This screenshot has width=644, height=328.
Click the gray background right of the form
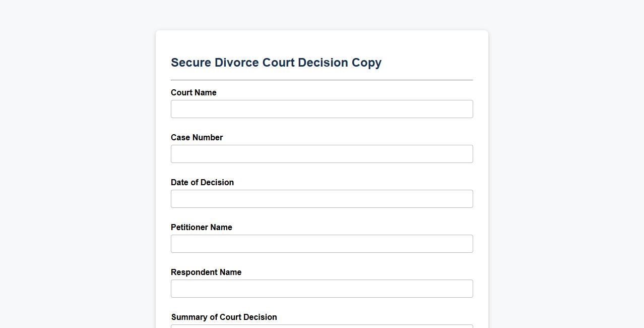click(564, 177)
